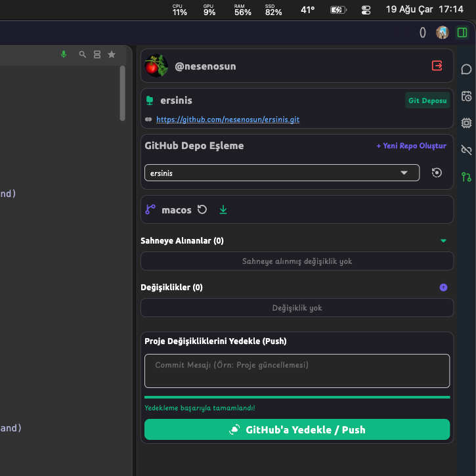The height and width of the screenshot is (476, 476).
Task: Click the Sahneye Alınanlar (0) heading
Action: 182,241
